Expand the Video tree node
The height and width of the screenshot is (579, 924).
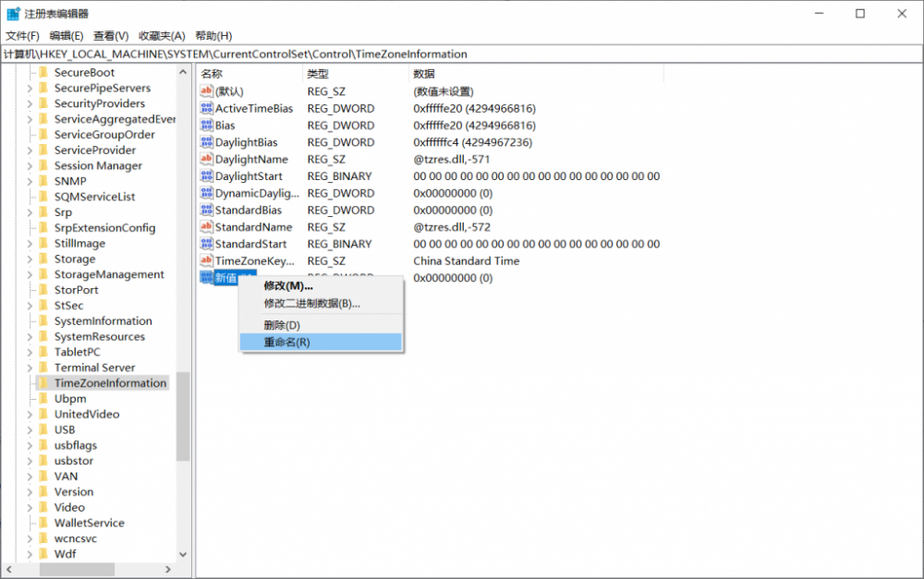30,507
